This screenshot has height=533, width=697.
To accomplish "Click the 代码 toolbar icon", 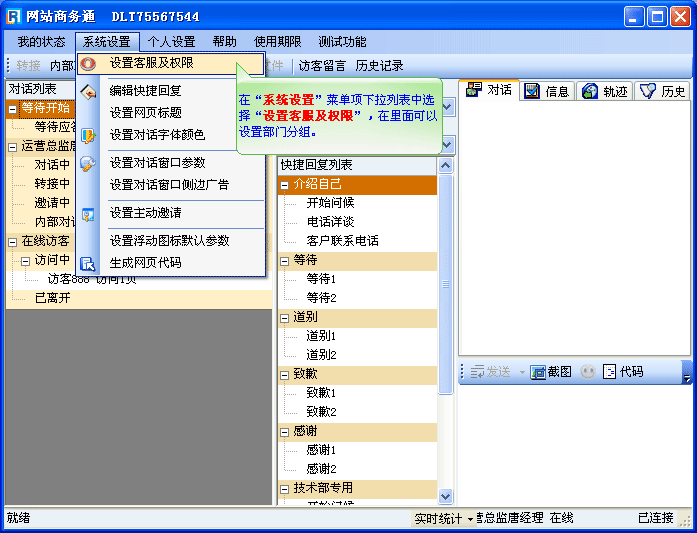I will [x=610, y=372].
